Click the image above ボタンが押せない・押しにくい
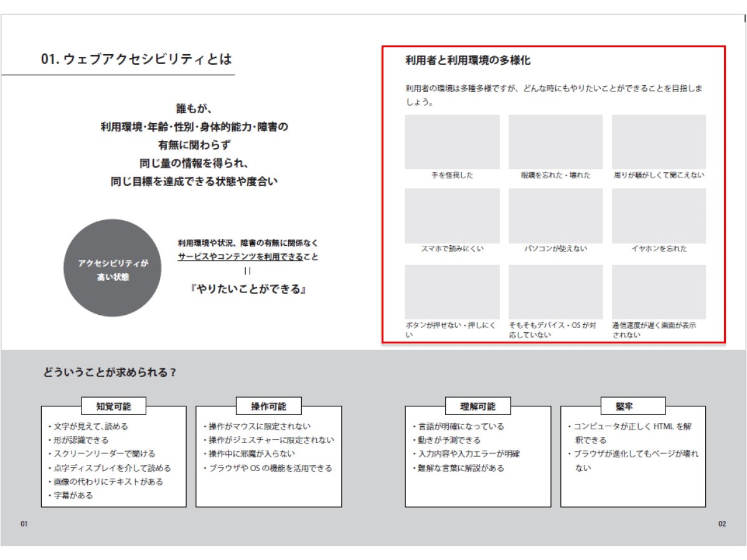 click(x=452, y=292)
